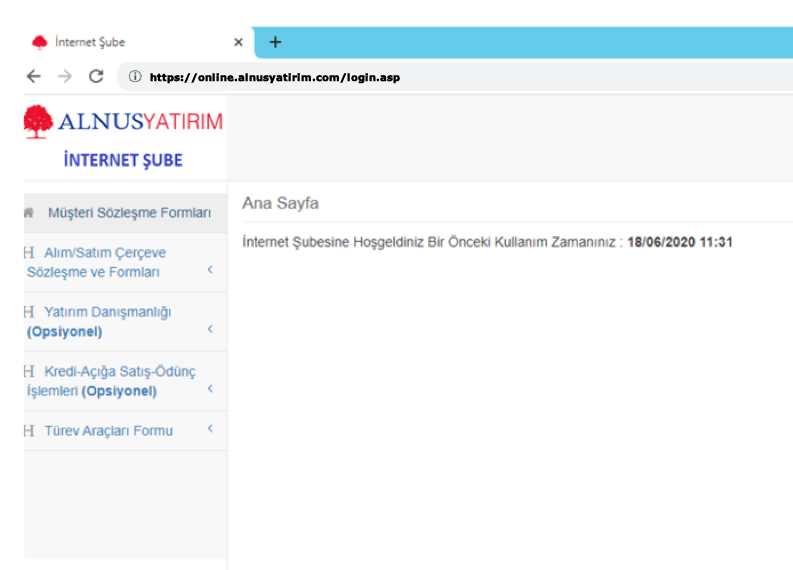793x570 pixels.
Task: Click the ALNUSYATIRIM brand name text
Action: point(140,122)
